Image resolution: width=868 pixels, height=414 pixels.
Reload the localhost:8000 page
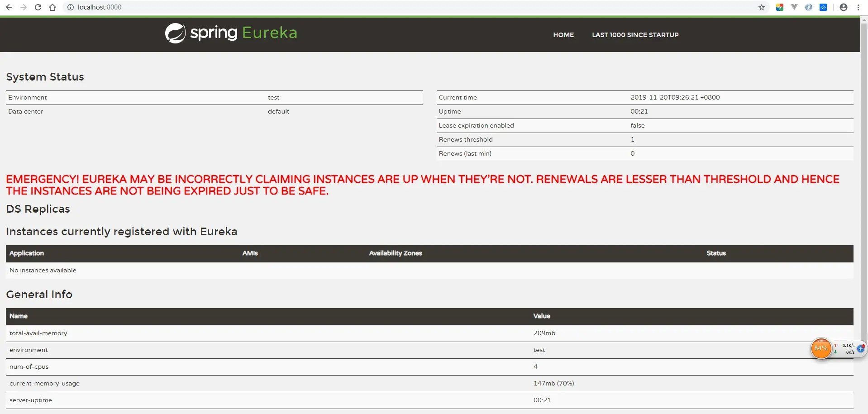pos(38,7)
